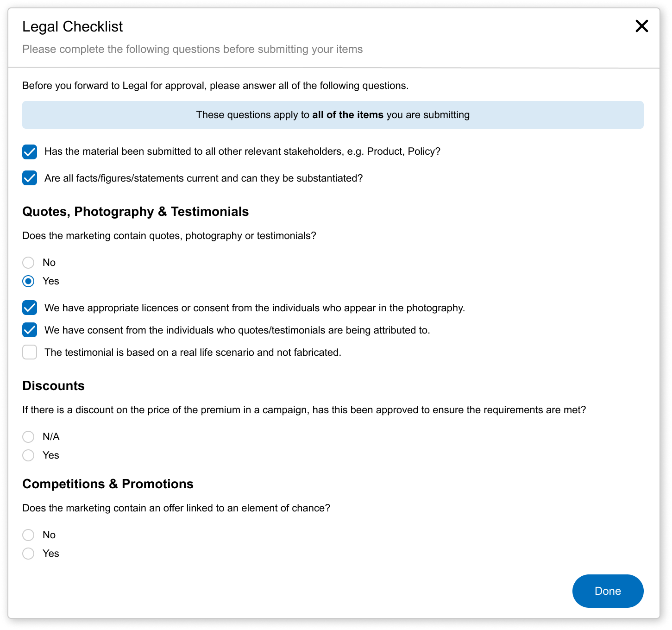
Task: Uncheck the photography licences consent checkbox
Action: point(30,308)
